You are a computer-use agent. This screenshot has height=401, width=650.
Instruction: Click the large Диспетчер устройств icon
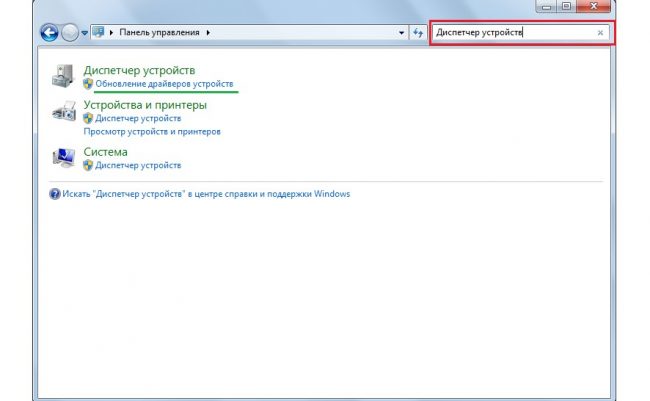point(62,77)
